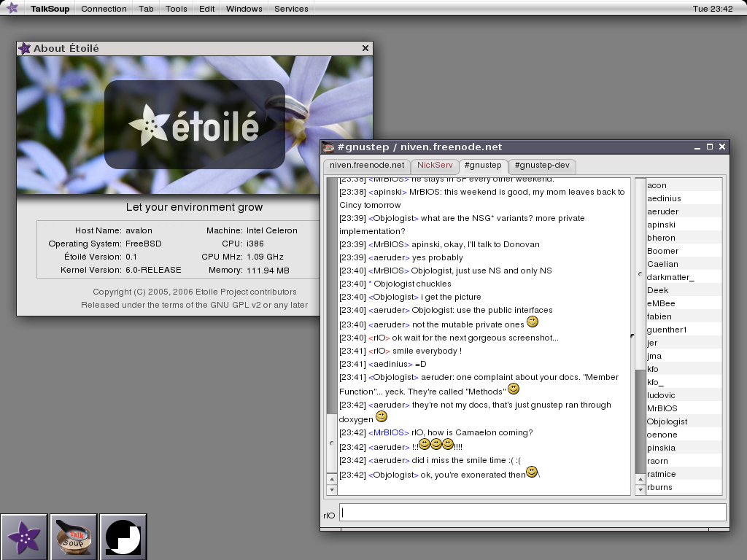Click the black and white square dock icon

coord(123,537)
